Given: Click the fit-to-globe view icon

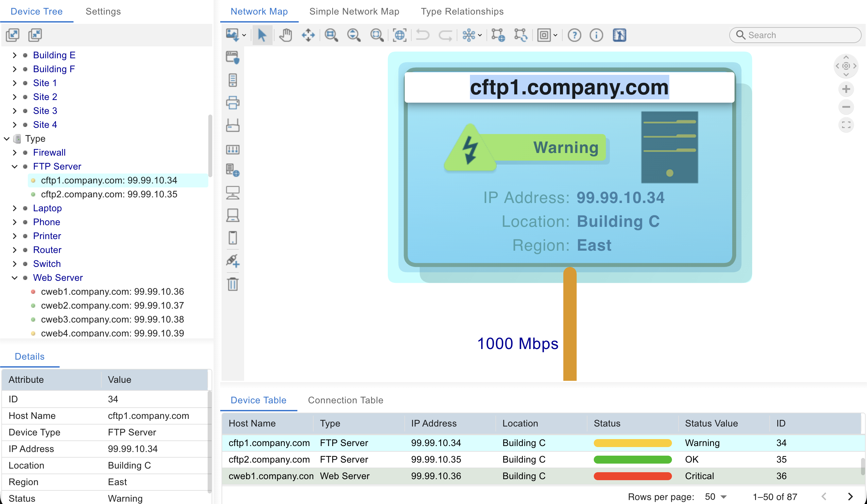Looking at the screenshot, I should [x=399, y=35].
